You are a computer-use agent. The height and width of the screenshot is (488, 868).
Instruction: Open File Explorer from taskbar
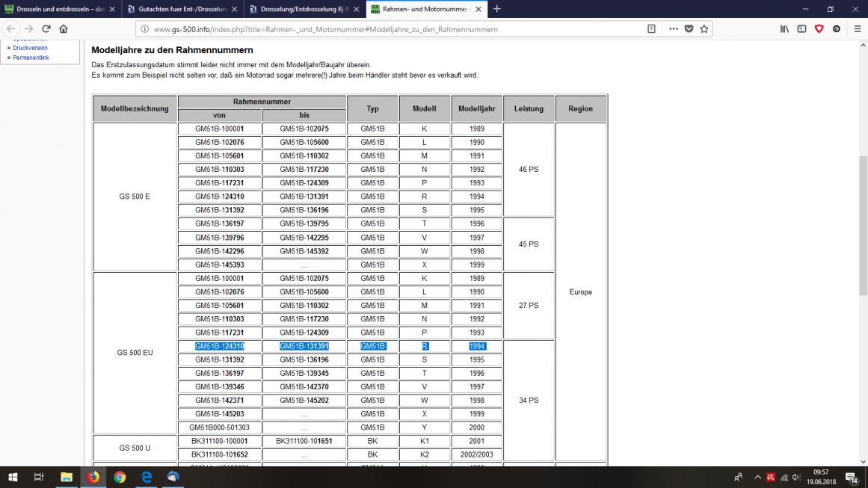[67, 477]
